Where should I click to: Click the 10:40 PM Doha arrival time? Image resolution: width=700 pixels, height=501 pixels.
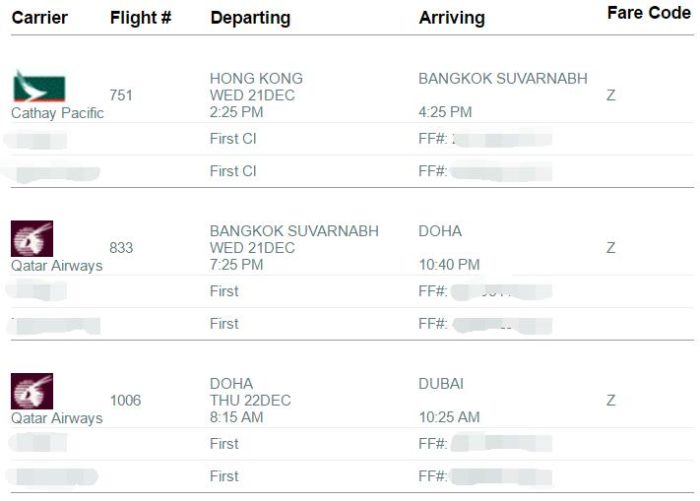449,265
